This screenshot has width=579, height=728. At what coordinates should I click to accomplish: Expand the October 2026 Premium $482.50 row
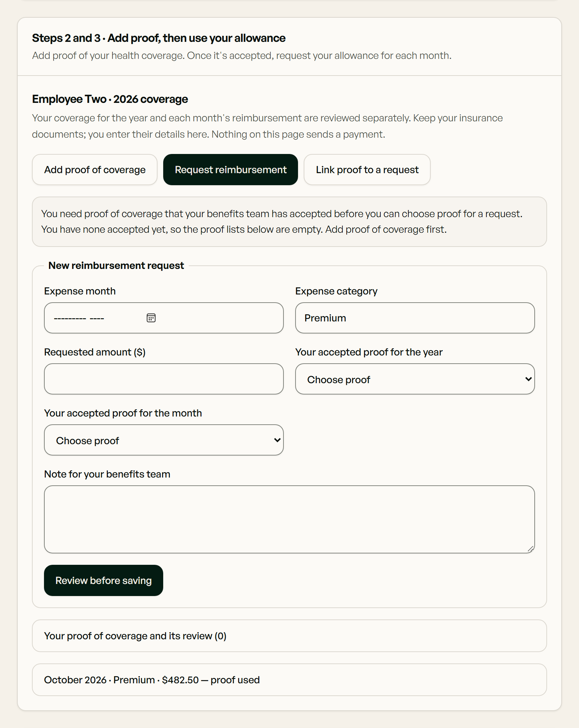coord(289,680)
